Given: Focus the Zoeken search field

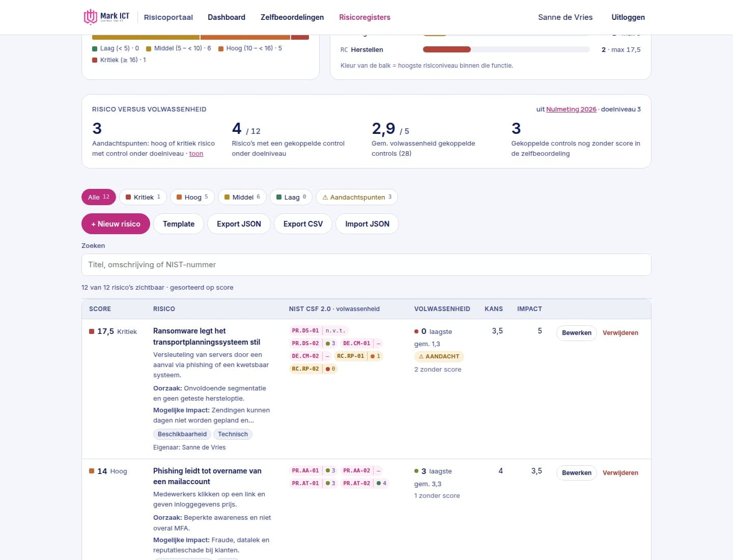Looking at the screenshot, I should pyautogui.click(x=366, y=265).
